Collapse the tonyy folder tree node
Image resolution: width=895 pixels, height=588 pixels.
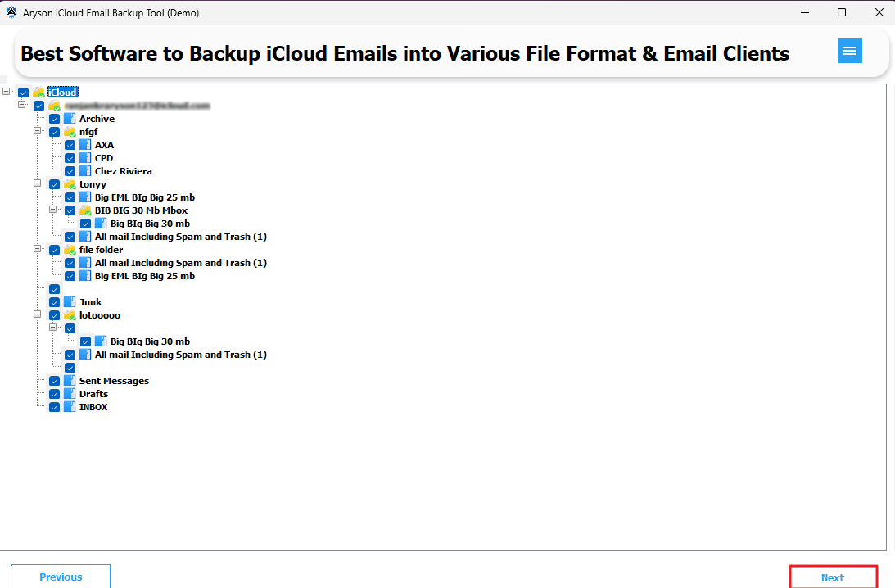click(x=37, y=183)
